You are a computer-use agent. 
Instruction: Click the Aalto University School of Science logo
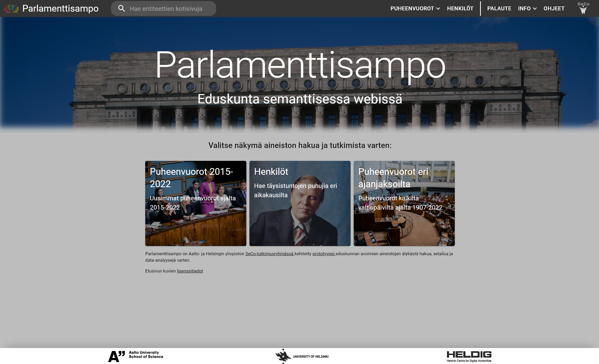point(136,356)
